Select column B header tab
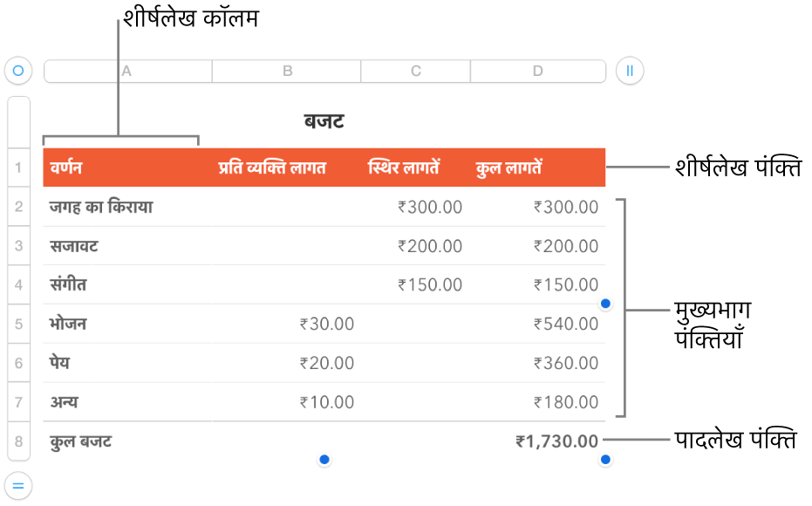This screenshot has width=812, height=506. (x=287, y=71)
